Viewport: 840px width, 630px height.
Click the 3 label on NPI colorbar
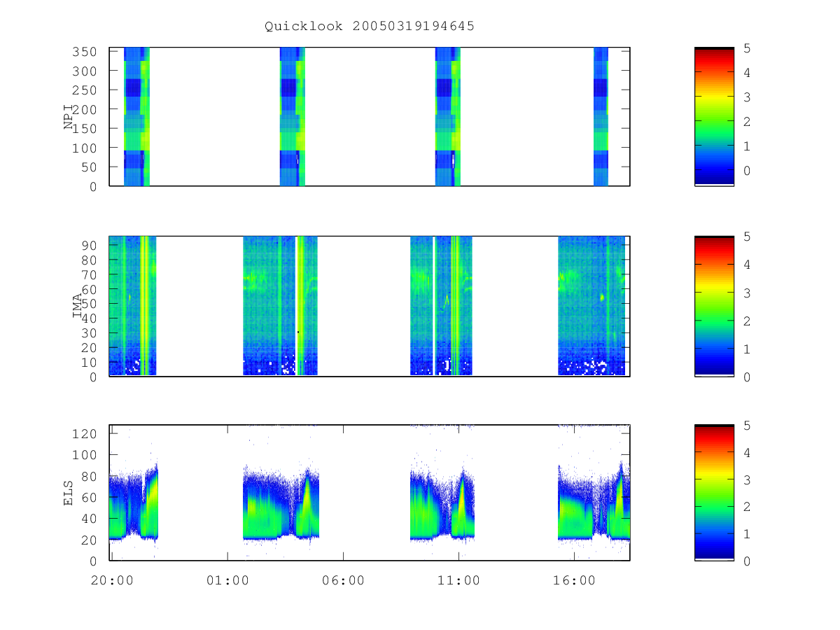point(747,97)
